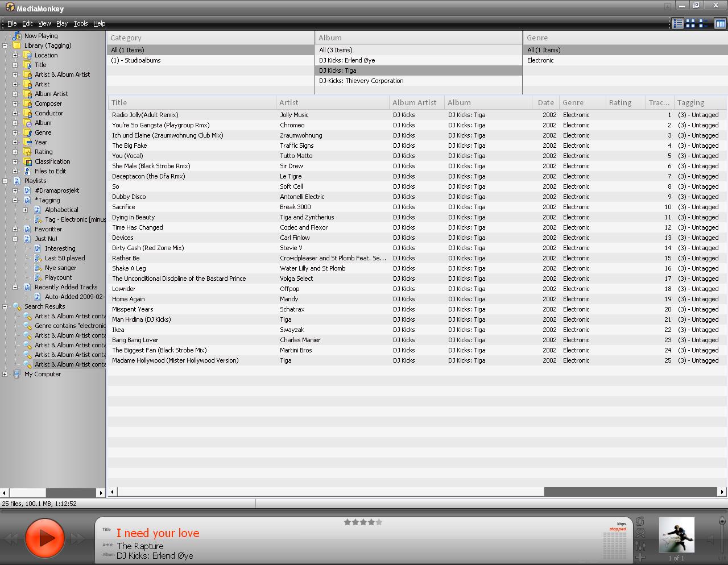The height and width of the screenshot is (565, 728).
Task: Sort tracks by the Title column header
Action: coord(192,102)
